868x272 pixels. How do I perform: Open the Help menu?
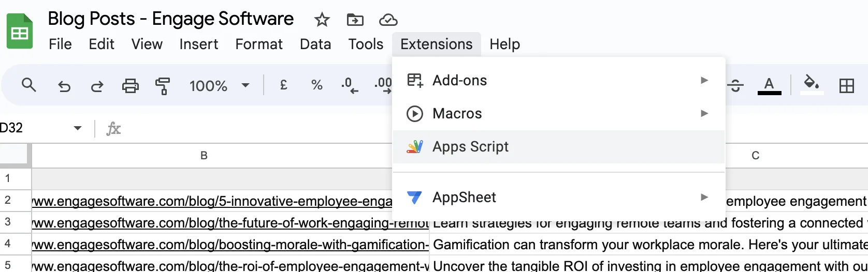[x=504, y=44]
